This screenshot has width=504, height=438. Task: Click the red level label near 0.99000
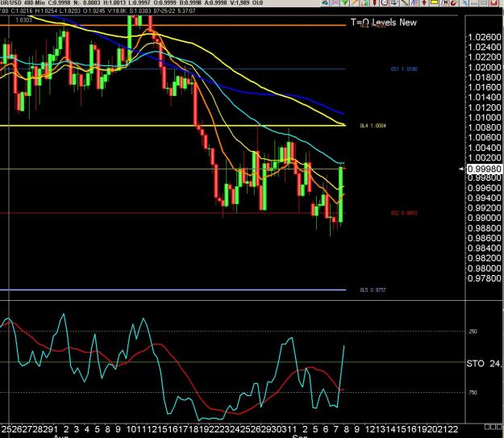coord(404,213)
